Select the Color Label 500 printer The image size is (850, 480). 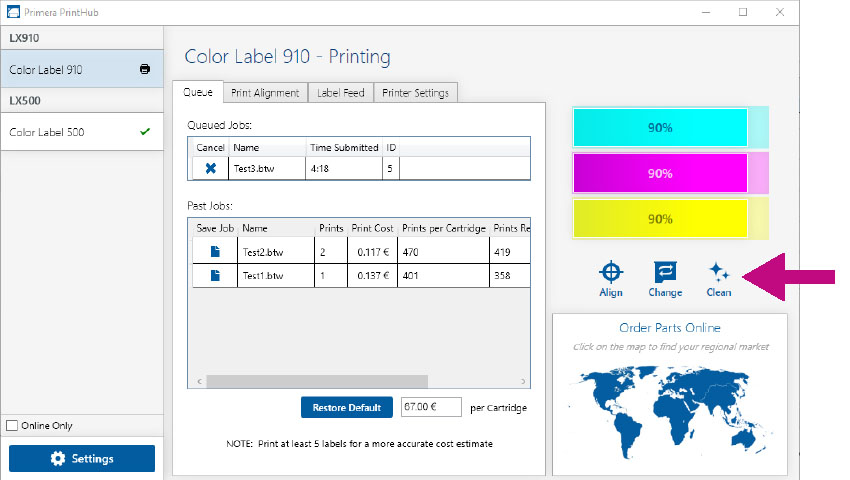pyautogui.click(x=82, y=132)
